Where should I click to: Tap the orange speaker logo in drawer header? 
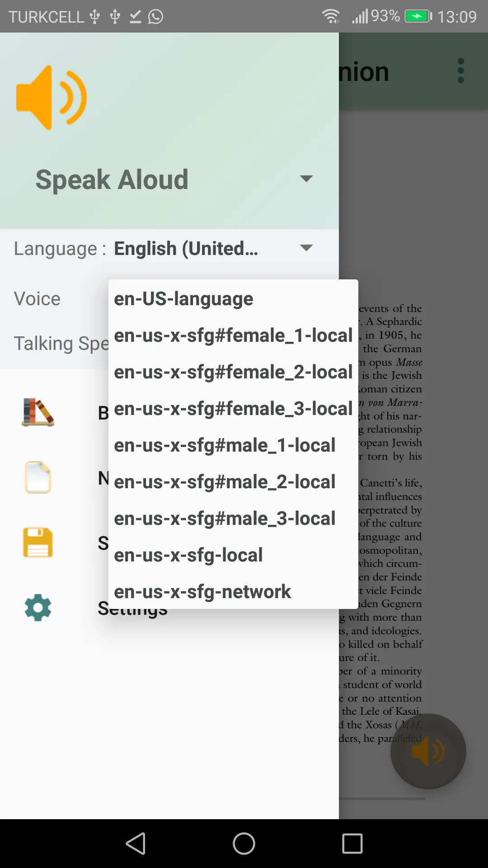[x=51, y=97]
